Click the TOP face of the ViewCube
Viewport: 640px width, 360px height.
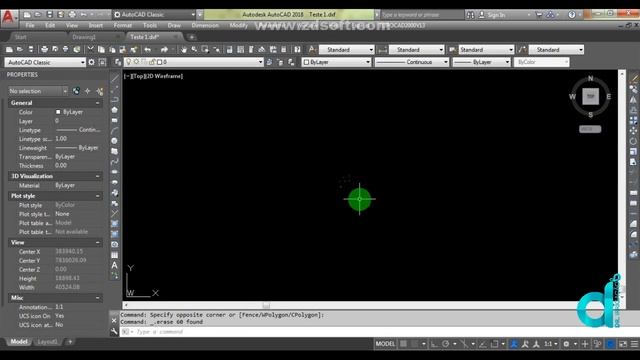590,96
